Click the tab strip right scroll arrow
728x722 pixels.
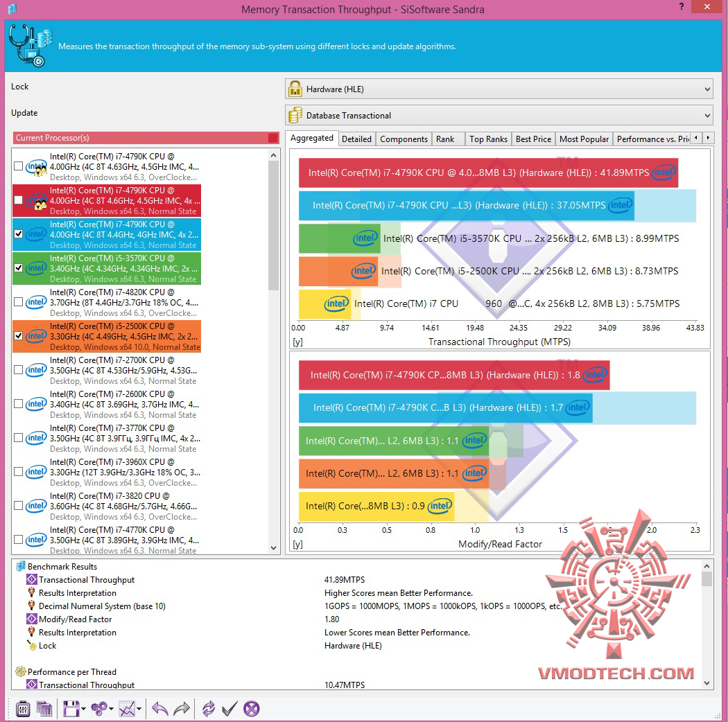coord(708,138)
